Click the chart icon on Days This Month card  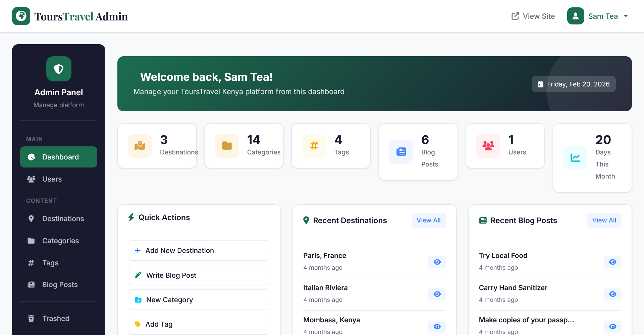tap(575, 158)
